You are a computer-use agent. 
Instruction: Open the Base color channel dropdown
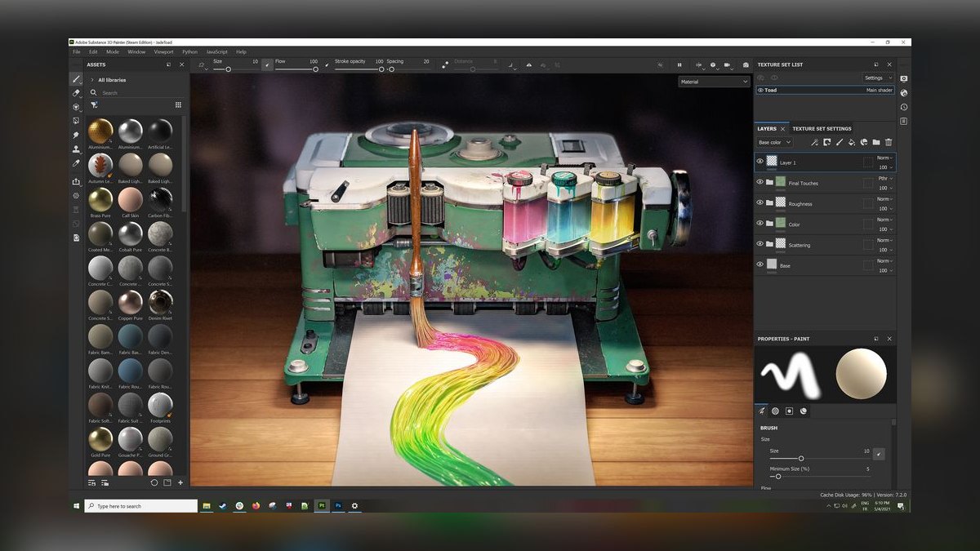pos(775,142)
